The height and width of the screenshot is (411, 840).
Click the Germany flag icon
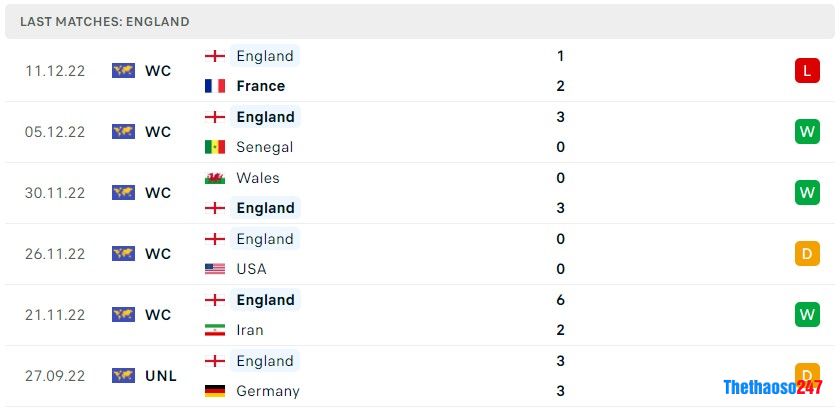pos(214,391)
